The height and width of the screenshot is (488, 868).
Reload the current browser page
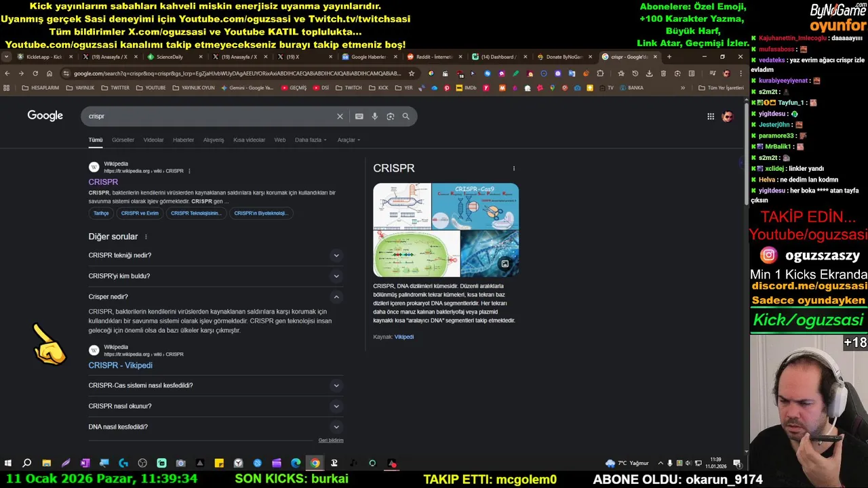(x=35, y=73)
